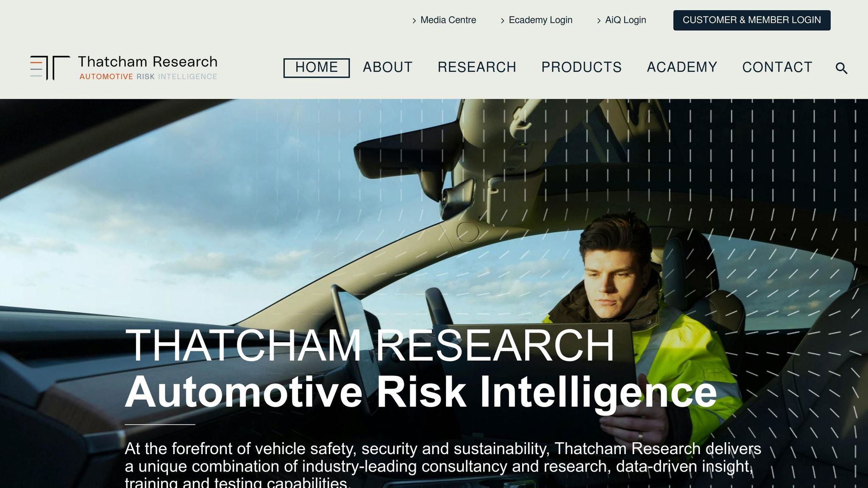
Task: Click the large THATCHAM RESEARCH hero heading
Action: click(370, 345)
